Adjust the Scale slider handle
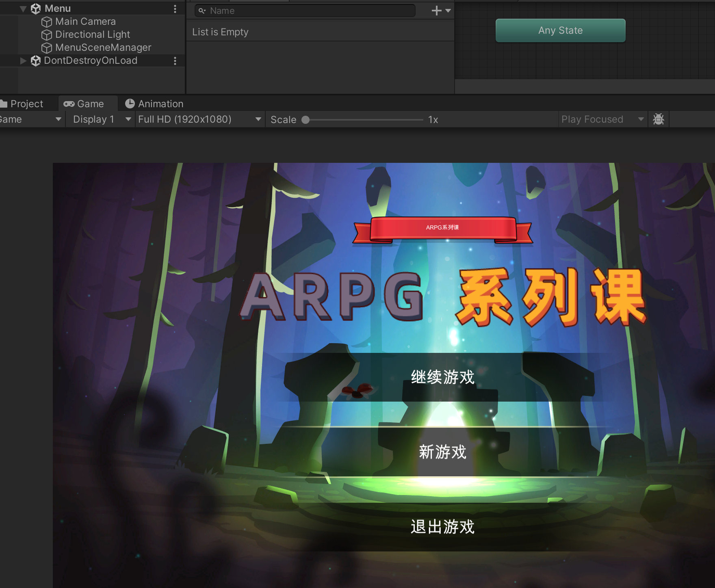 [305, 120]
